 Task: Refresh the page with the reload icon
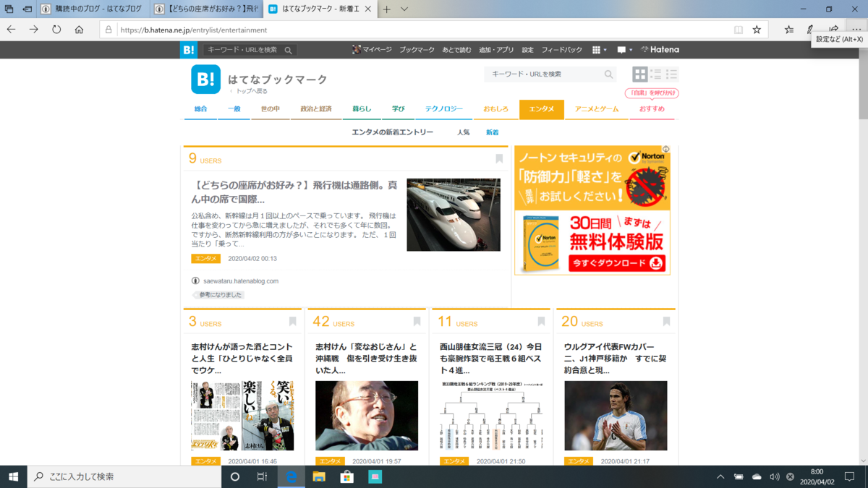pos(55,30)
